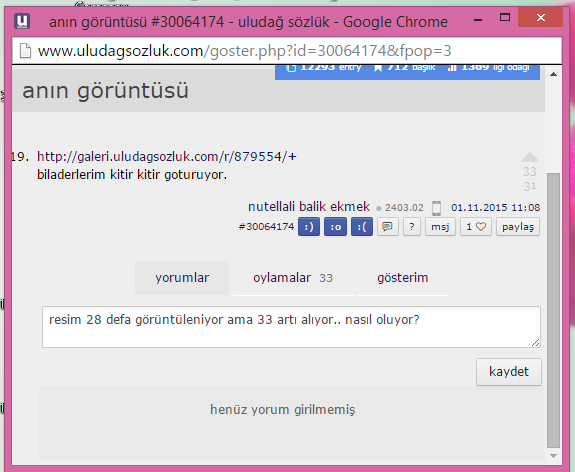Click the date 01.11.2015 11:08
The width and height of the screenshot is (575, 472).
495,208
